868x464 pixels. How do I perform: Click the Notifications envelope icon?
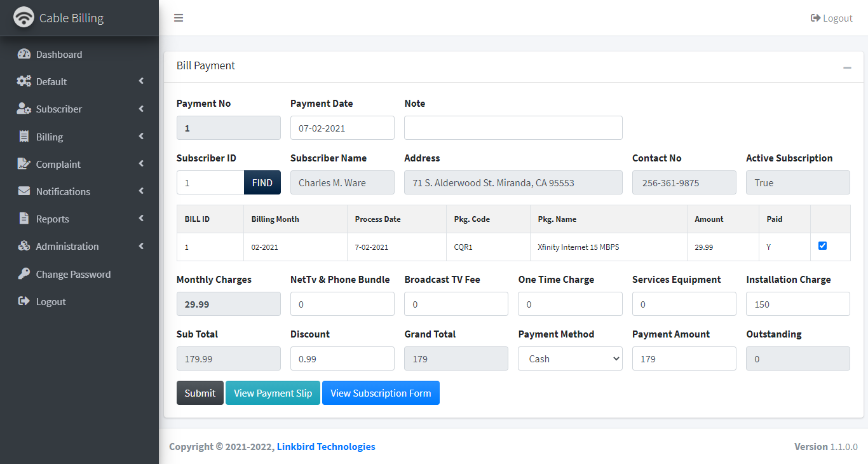pyautogui.click(x=24, y=191)
